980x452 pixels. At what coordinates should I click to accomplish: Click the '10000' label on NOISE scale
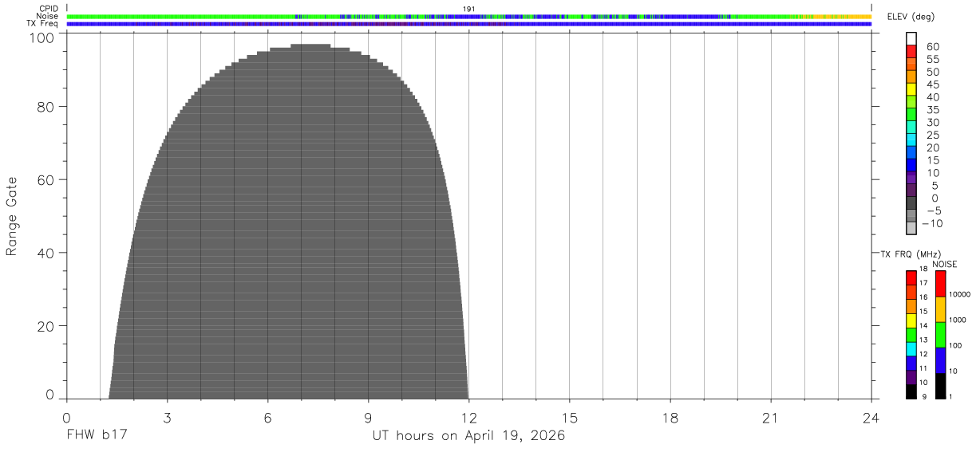[x=959, y=294]
